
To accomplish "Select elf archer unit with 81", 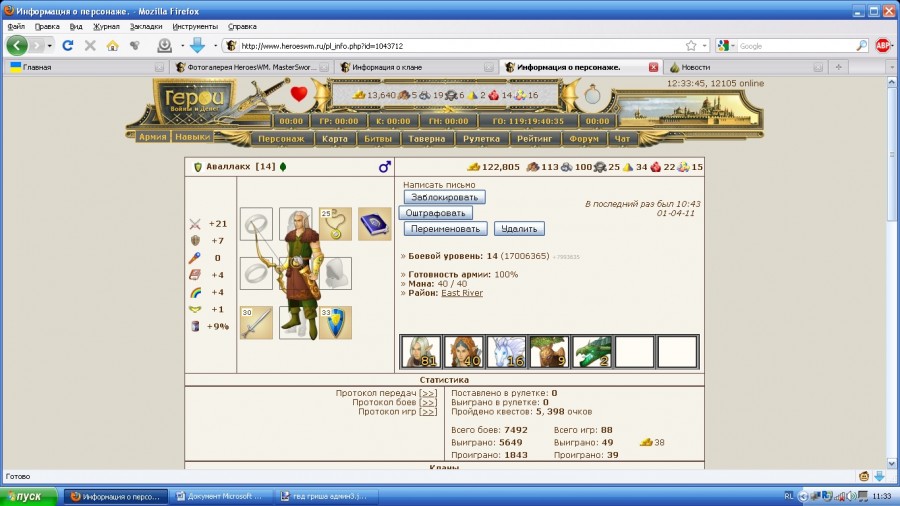I will tap(421, 352).
